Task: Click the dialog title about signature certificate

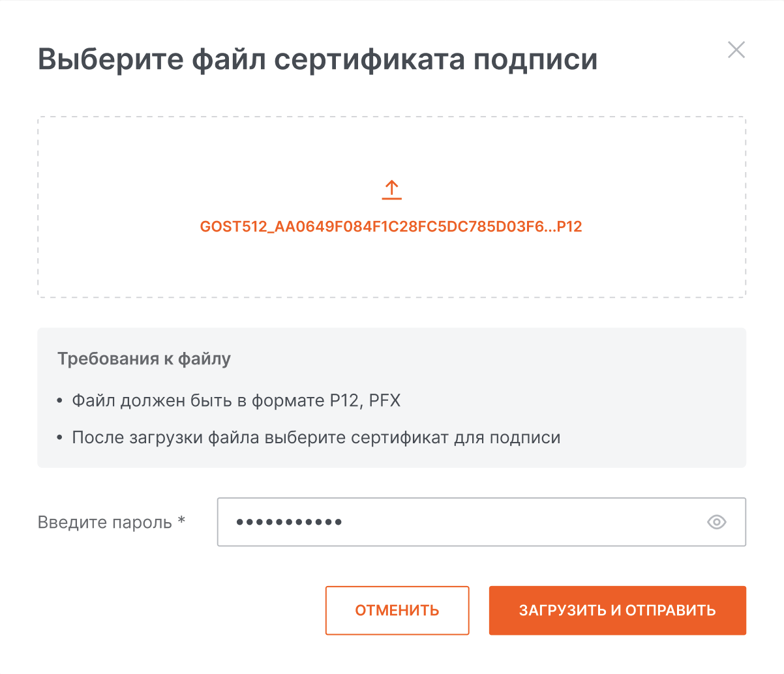Action: pyautogui.click(x=317, y=59)
